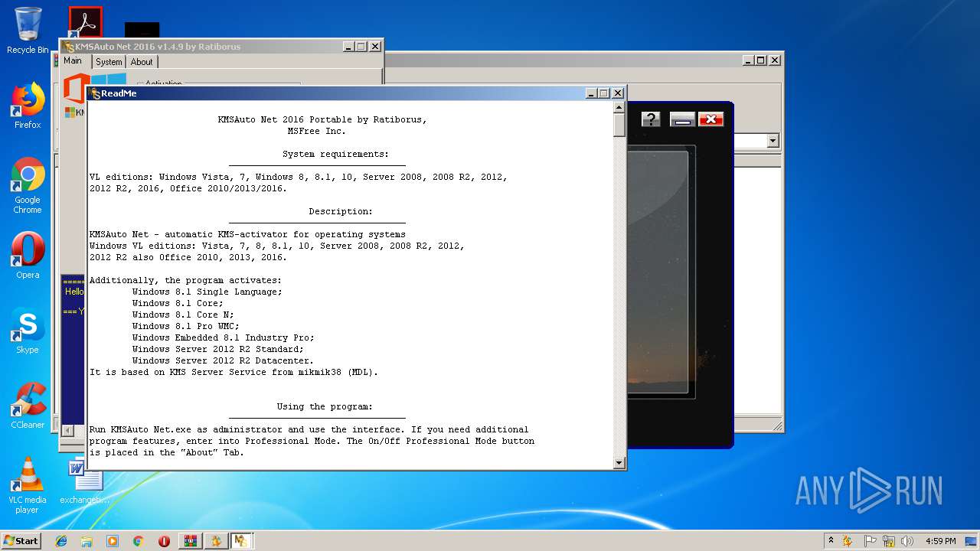Open the dropdown in the background window
This screenshot has width=980, height=551.
pyautogui.click(x=773, y=141)
